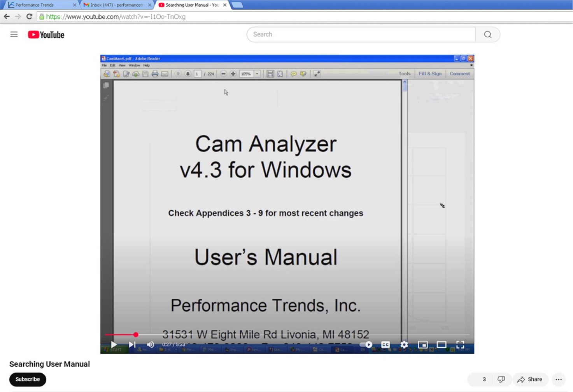Click the red progress scrubber on the video timeline
Screen dimensions: 573x392
click(x=136, y=334)
